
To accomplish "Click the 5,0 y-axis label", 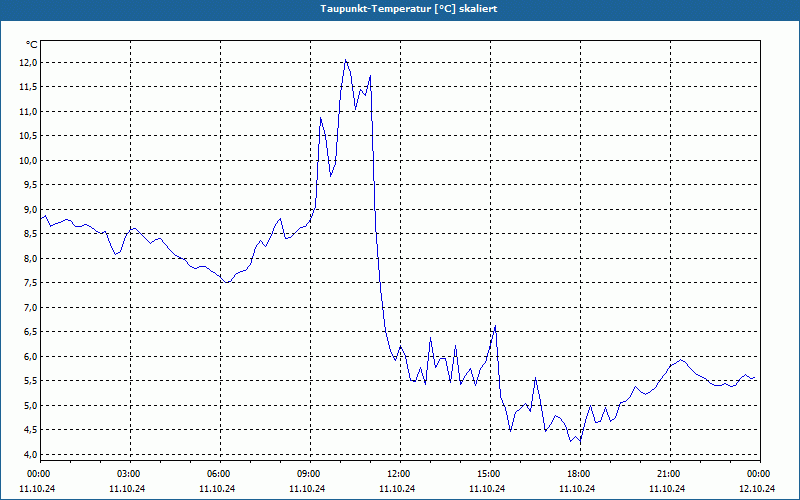I will 30,405.
